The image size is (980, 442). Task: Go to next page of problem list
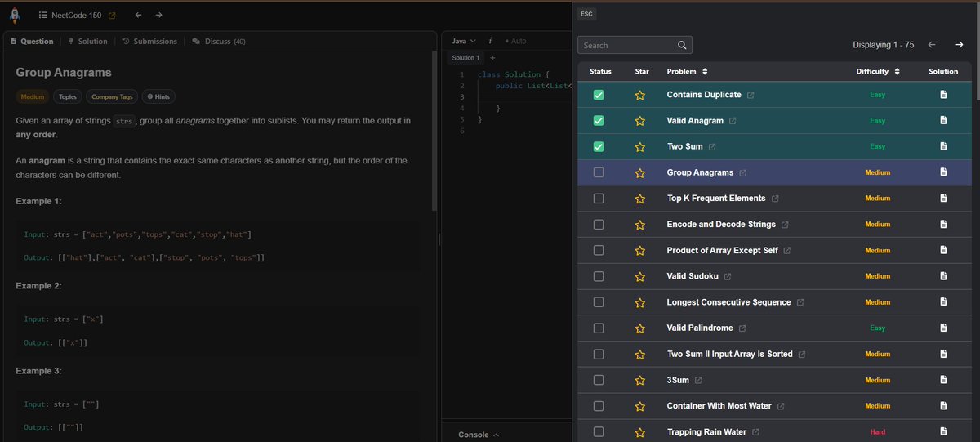959,45
